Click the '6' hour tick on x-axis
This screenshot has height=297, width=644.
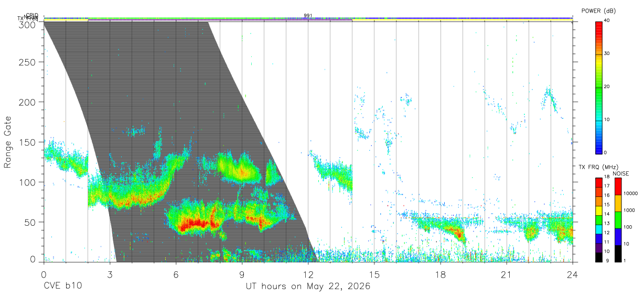coord(176,275)
